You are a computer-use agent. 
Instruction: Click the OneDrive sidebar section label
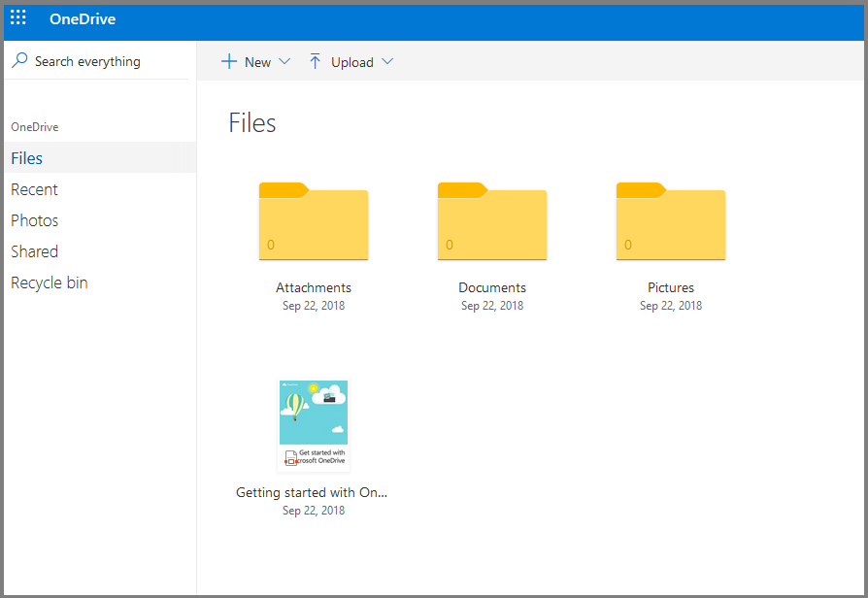click(x=35, y=127)
